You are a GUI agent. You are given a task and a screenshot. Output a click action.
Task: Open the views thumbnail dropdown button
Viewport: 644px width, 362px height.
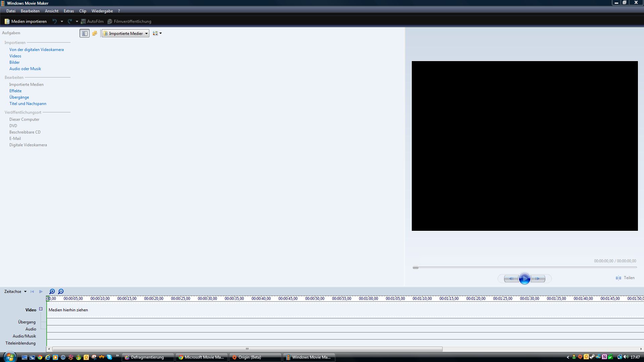[157, 33]
